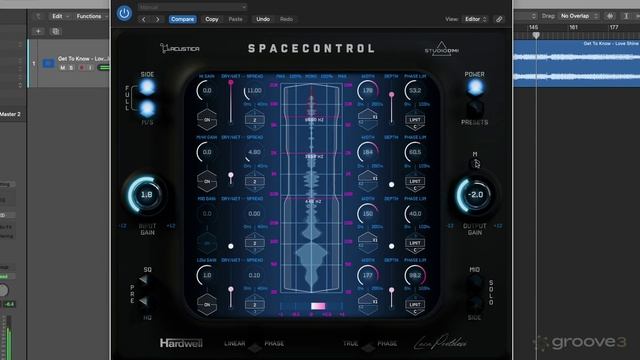640x360 pixels.
Task: Toggle the Linear Phase switch
Action: tap(255, 348)
